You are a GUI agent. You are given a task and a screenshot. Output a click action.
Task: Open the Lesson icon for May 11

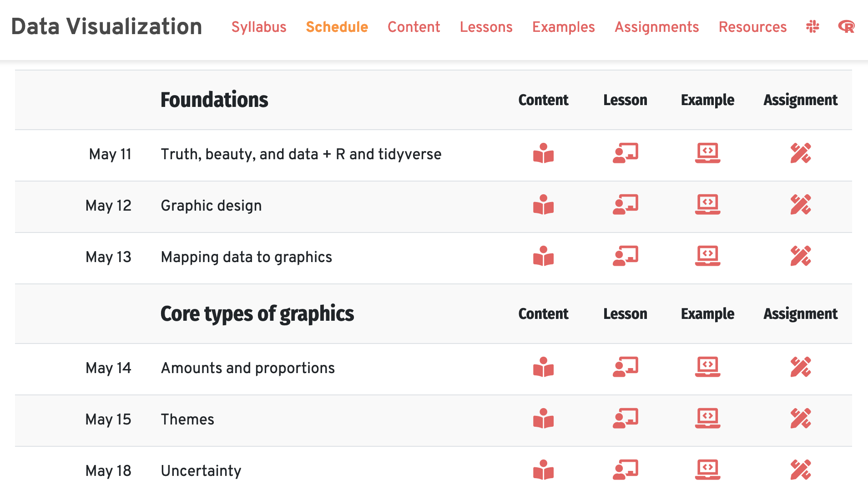click(625, 154)
